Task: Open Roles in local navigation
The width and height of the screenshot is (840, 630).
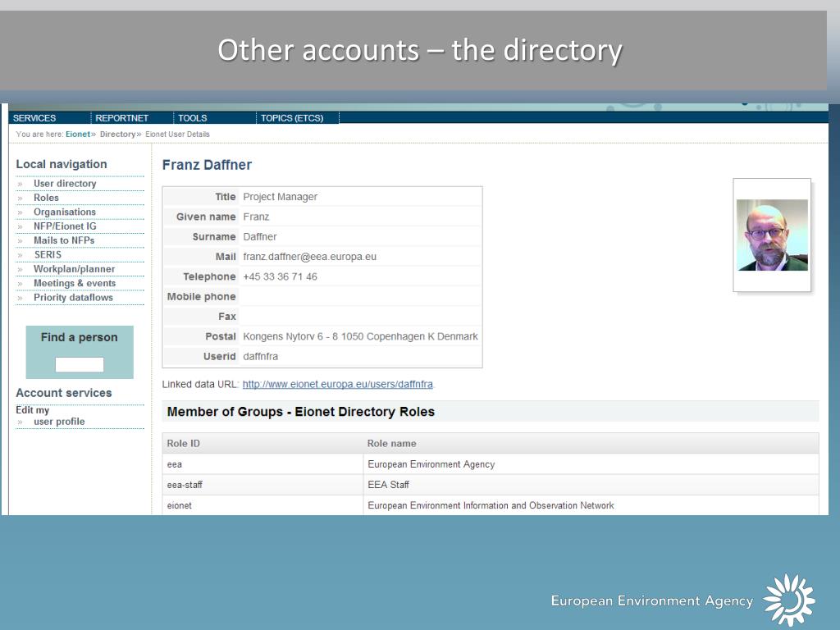Action: click(x=46, y=198)
